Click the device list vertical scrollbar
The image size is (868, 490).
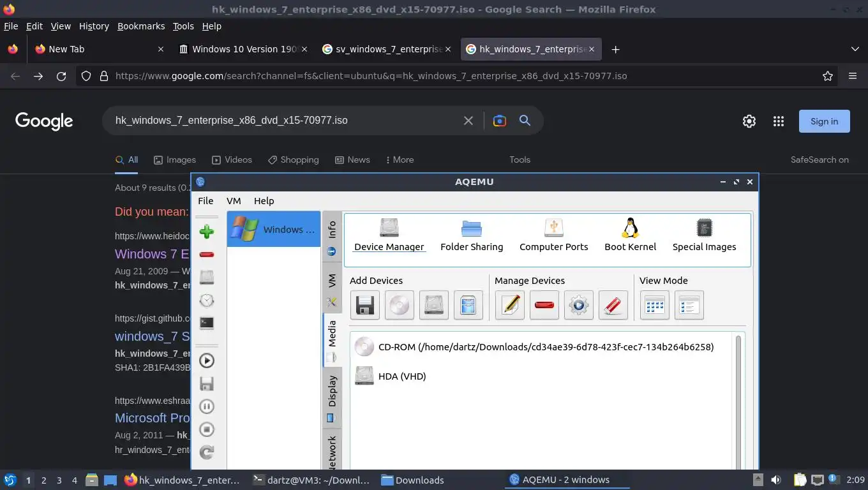[738, 402]
